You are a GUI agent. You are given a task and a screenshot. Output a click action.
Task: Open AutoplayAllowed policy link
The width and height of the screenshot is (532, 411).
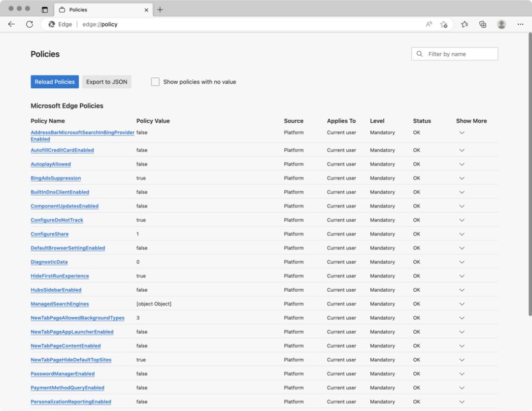(51, 164)
